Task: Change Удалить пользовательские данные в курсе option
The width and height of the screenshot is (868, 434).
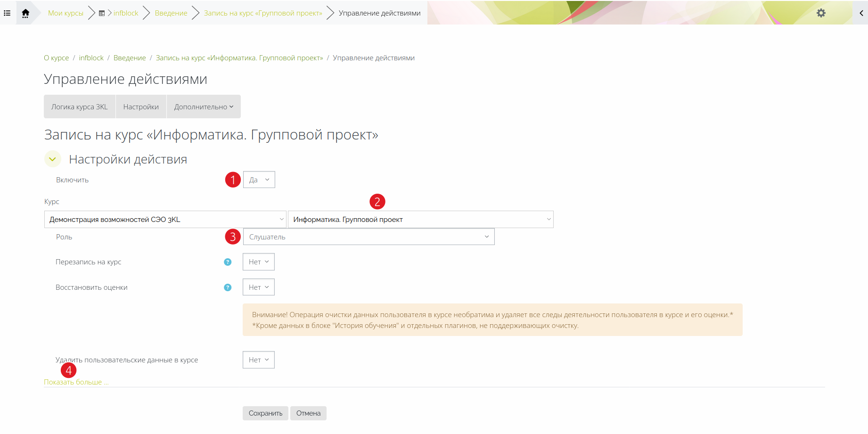Action: tap(258, 360)
